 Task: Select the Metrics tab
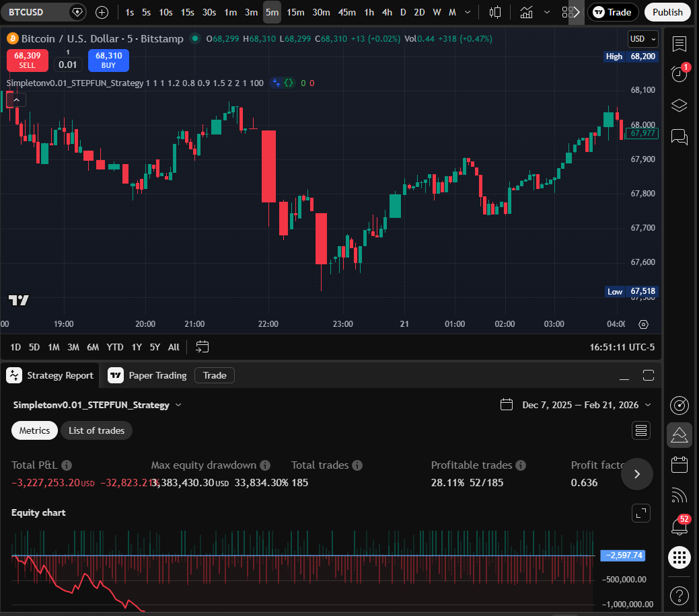point(34,430)
